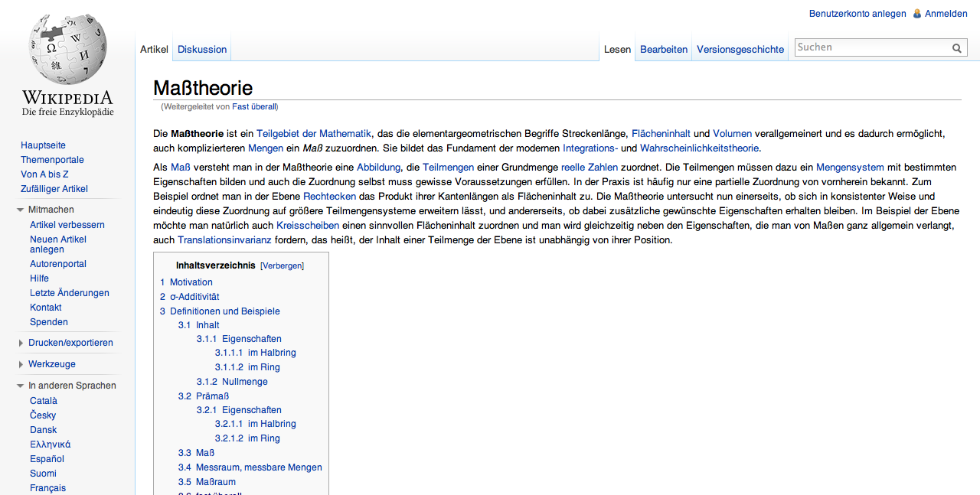Open Teilgebiet der Mathematik link
Image resolution: width=980 pixels, height=495 pixels.
[314, 133]
